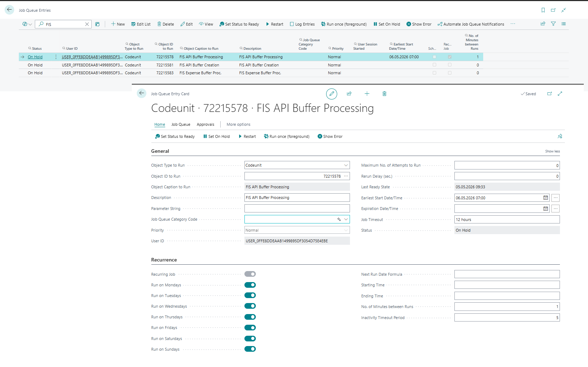588x367 pixels.
Task: Click card's Set On Hold action
Action: click(x=216, y=136)
